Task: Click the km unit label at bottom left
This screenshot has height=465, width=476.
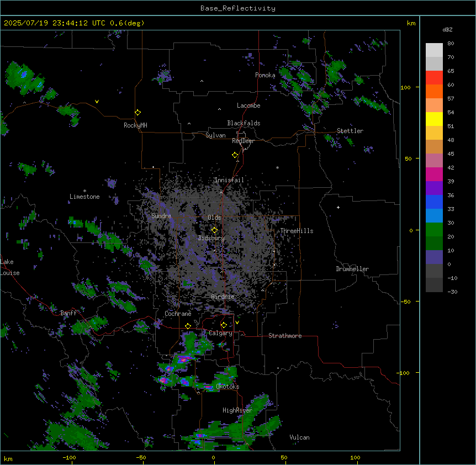Action: 8,458
